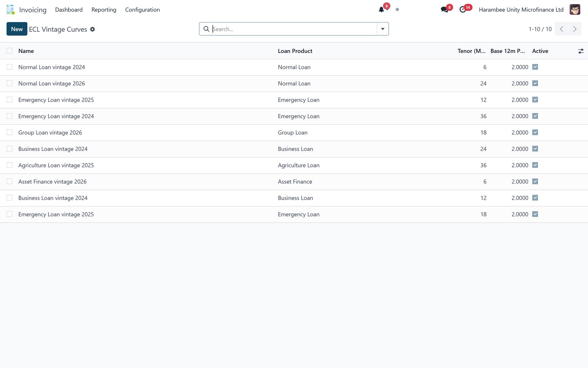Click the search magnifier icon

(x=207, y=29)
